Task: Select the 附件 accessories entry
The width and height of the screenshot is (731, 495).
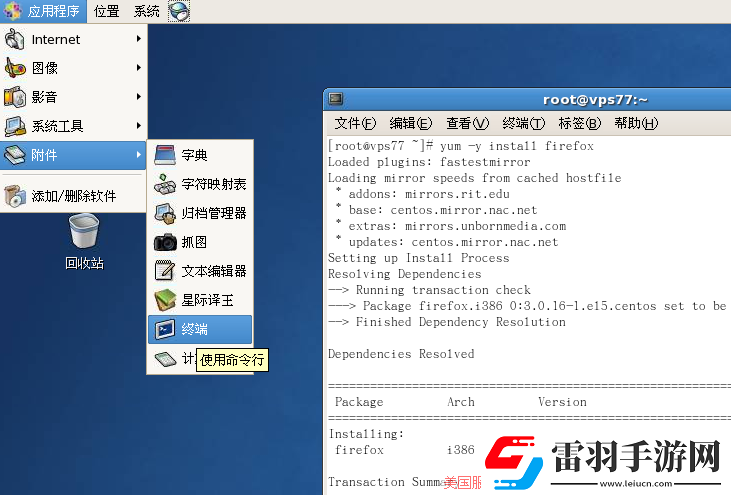Action: [74, 155]
